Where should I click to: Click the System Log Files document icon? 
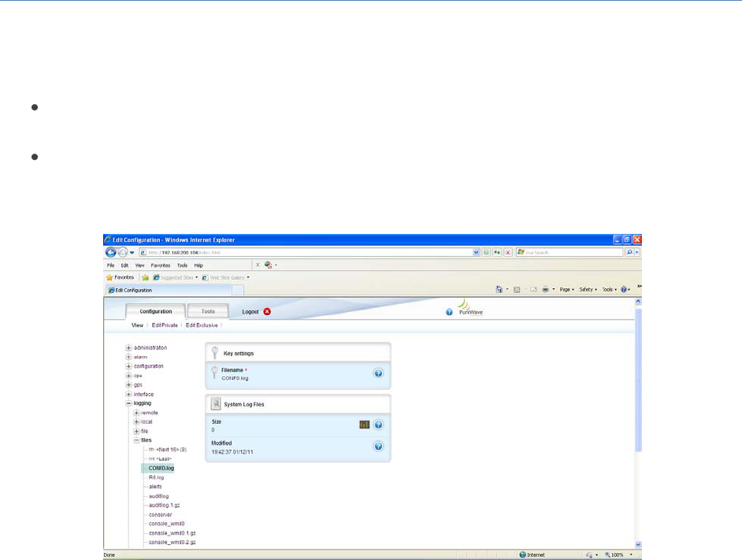coord(216,404)
